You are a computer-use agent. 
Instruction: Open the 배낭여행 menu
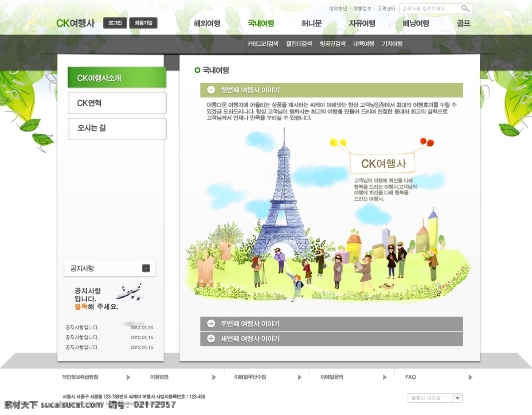pyautogui.click(x=416, y=23)
